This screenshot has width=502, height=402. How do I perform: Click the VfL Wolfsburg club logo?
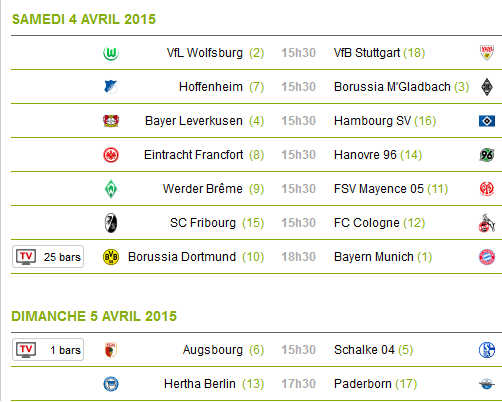click(x=111, y=53)
